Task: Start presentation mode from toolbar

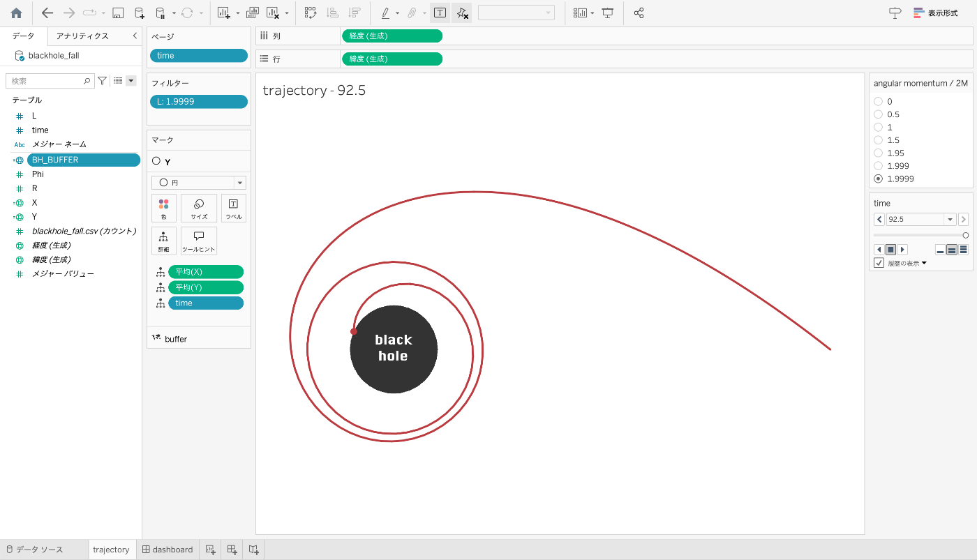Action: point(608,13)
